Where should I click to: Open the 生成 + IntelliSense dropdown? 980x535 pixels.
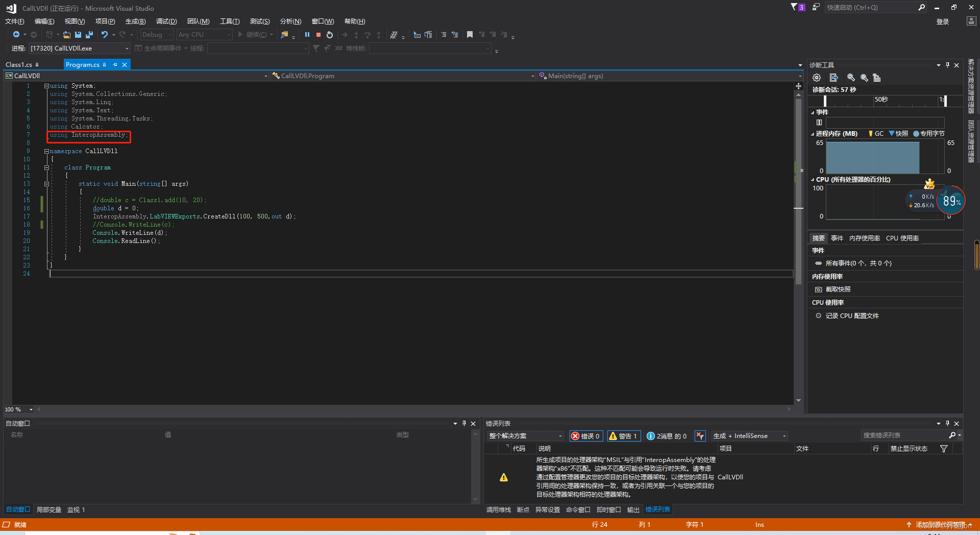click(x=750, y=436)
